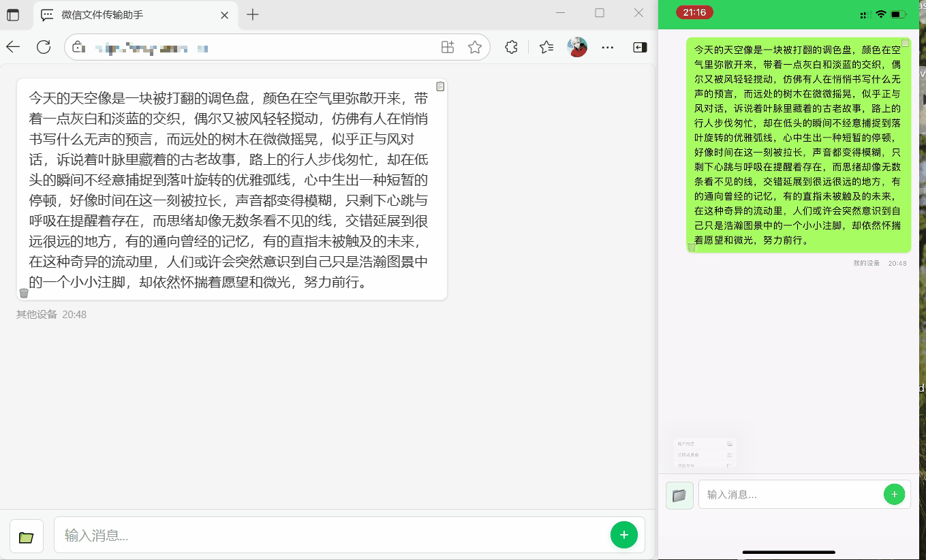Click the browser profile avatar

click(x=577, y=47)
